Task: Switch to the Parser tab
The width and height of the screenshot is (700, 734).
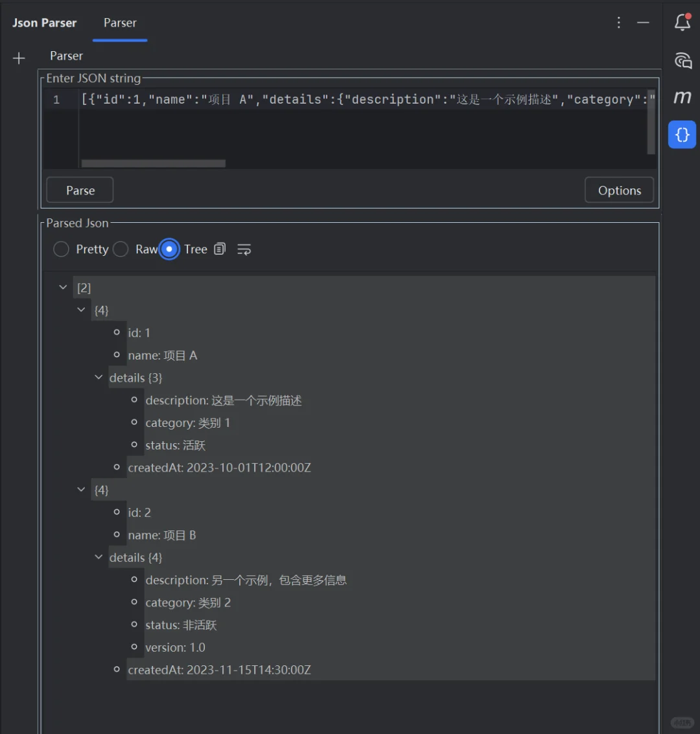Action: pos(119,23)
